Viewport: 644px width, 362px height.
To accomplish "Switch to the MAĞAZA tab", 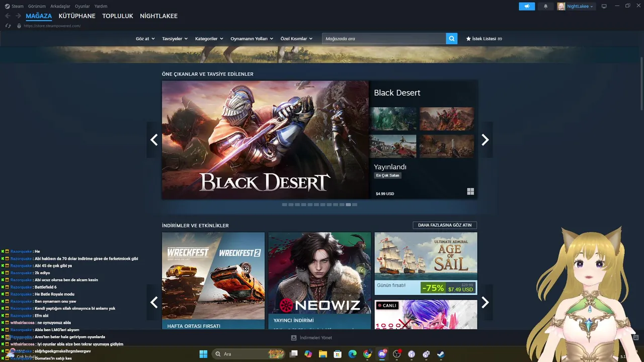I will point(39,16).
